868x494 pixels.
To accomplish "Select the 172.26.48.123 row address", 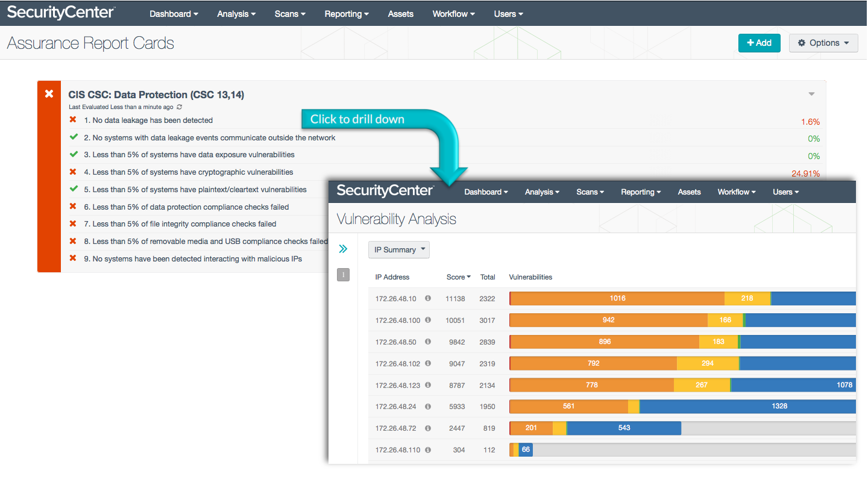I will tap(398, 385).
